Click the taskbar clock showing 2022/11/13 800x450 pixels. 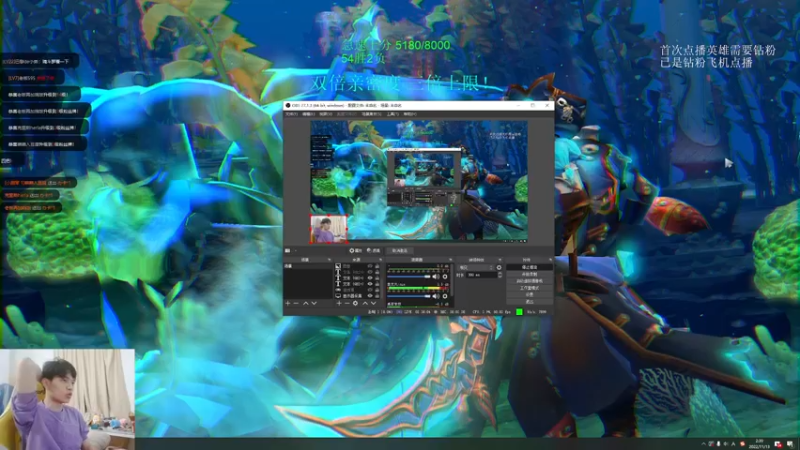(x=759, y=443)
